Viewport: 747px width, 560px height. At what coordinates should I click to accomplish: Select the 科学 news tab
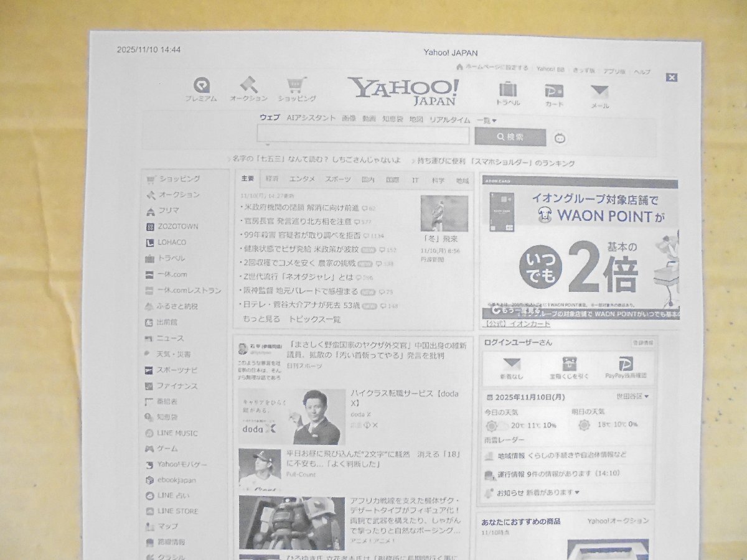click(x=438, y=180)
